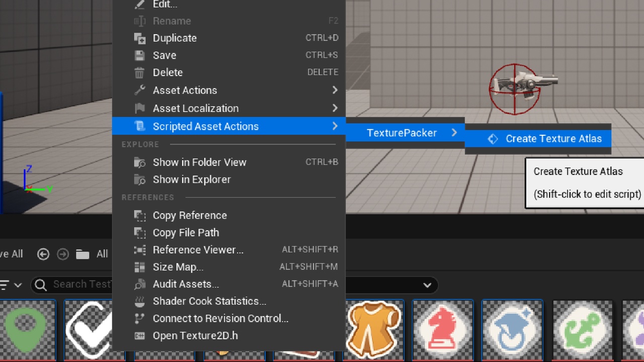Choose Save in the context menu
The height and width of the screenshot is (362, 644).
229,55
